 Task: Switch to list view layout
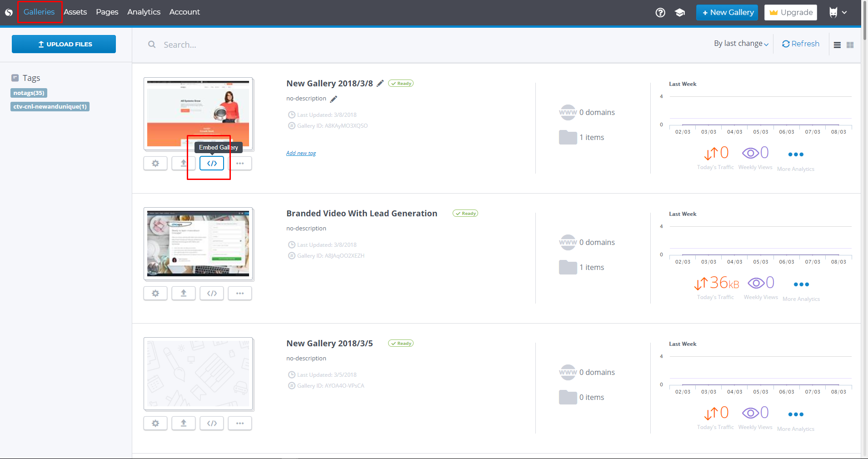coord(837,45)
